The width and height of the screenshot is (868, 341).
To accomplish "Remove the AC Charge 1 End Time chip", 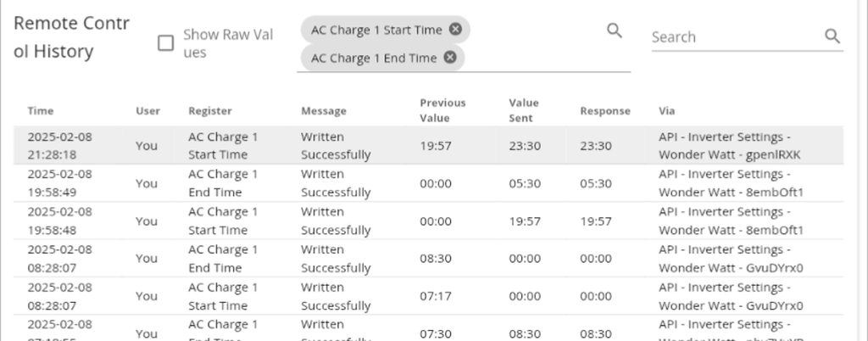I will pos(450,58).
